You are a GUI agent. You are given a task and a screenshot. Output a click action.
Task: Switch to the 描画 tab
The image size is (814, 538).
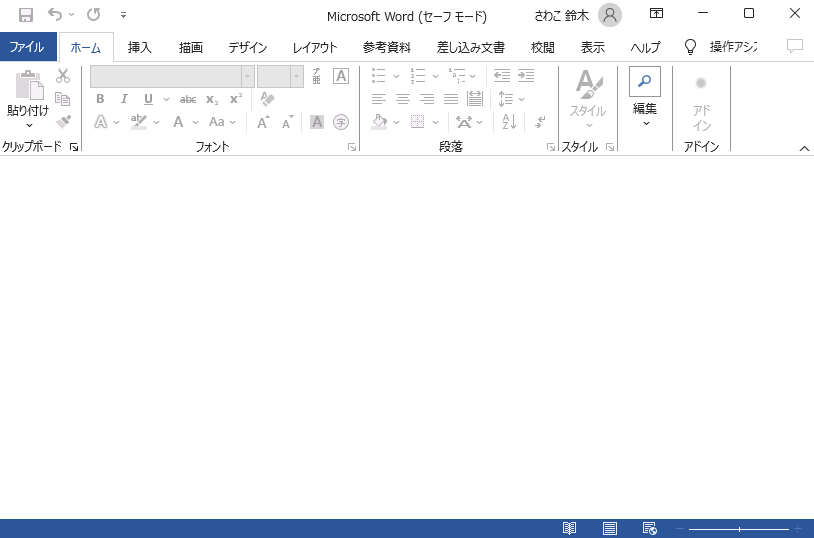tap(191, 47)
